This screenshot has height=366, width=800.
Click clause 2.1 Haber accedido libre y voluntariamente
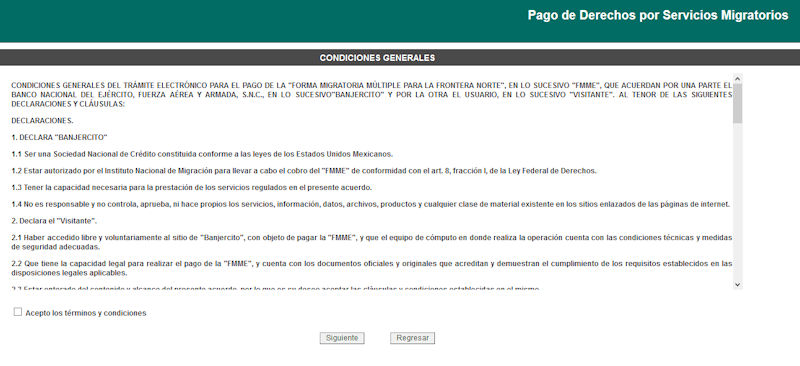pyautogui.click(x=372, y=242)
